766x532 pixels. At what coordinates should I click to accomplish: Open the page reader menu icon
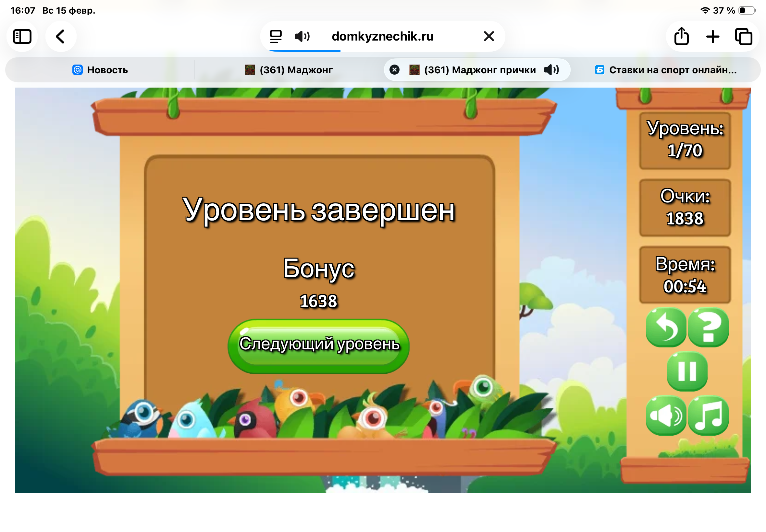(x=276, y=36)
